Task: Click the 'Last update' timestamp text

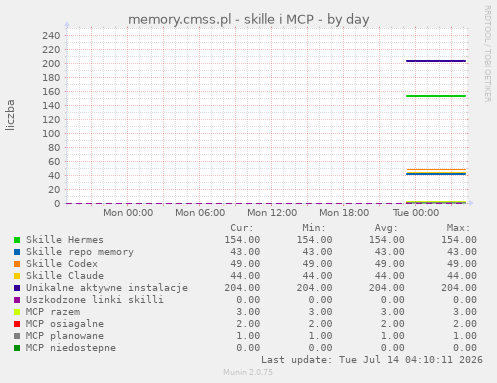Action: pyautogui.click(x=372, y=360)
